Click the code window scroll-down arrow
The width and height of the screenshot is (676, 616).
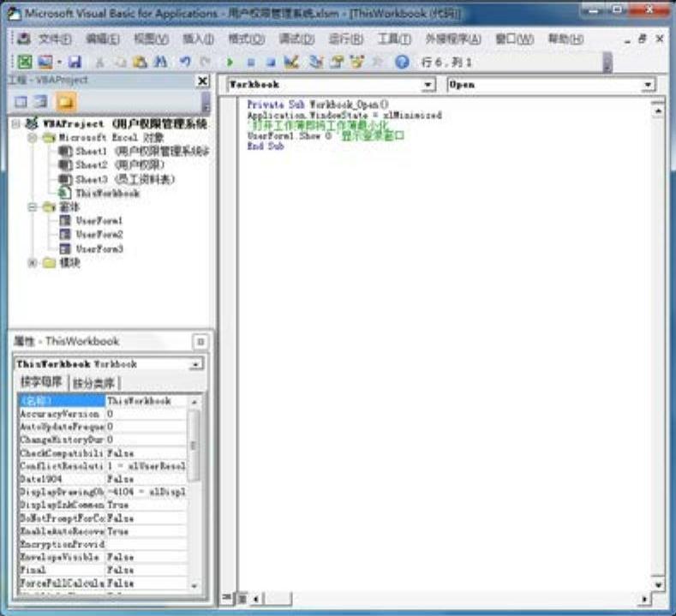658,585
